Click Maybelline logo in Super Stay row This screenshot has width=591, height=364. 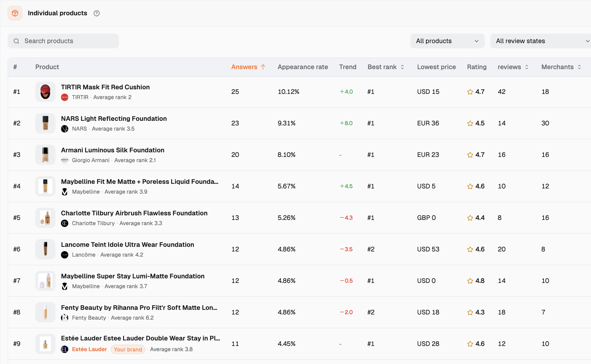coord(65,286)
